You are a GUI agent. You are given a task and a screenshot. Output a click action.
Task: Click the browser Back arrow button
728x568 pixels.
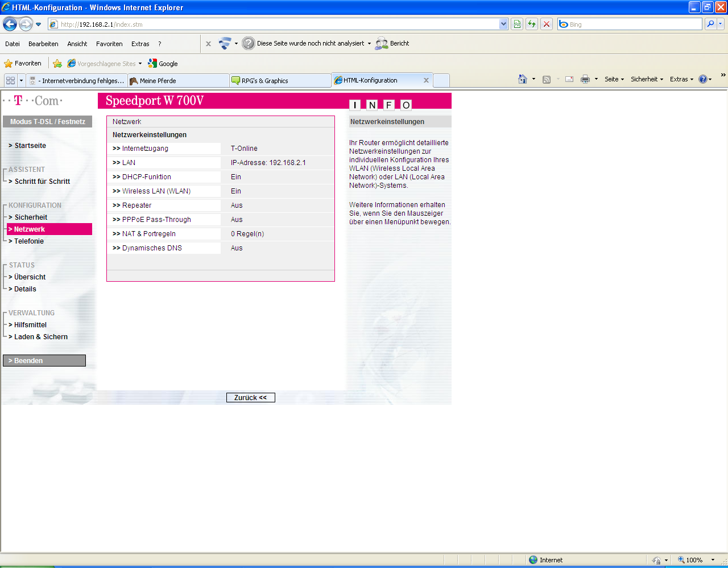pos(10,24)
